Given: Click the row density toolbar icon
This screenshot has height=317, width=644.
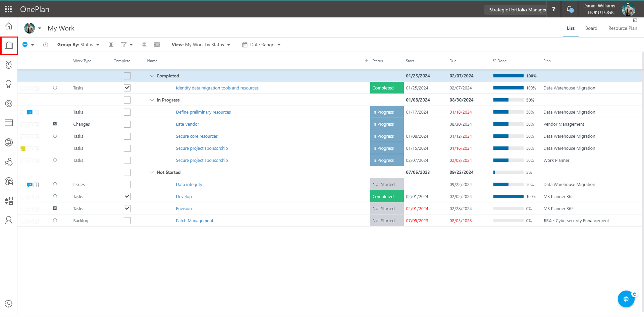Looking at the screenshot, I should (157, 45).
